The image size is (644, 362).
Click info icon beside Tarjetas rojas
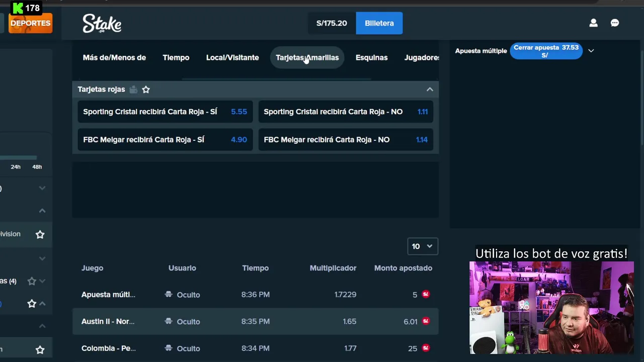[x=133, y=89]
